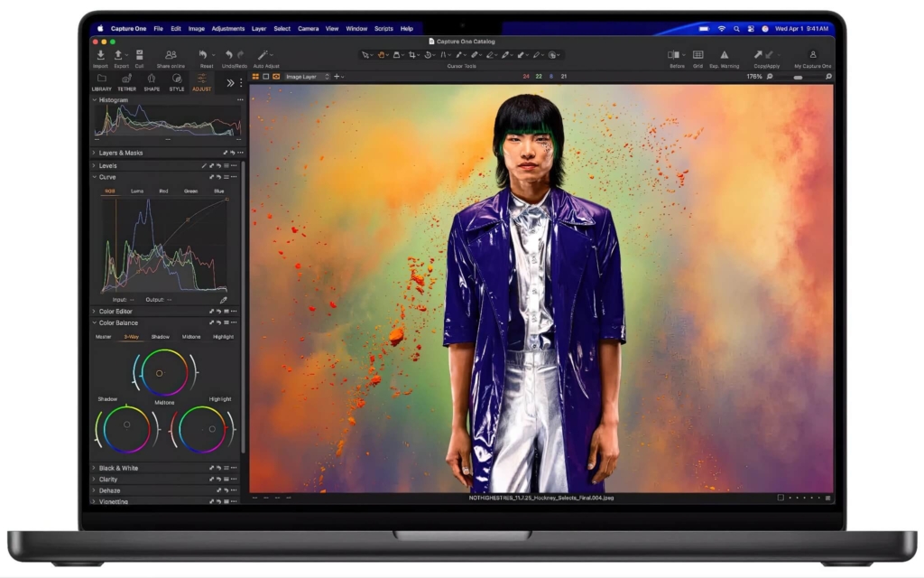The width and height of the screenshot is (924, 578).
Task: Click the Auto Adjust wand icon
Action: (261, 55)
